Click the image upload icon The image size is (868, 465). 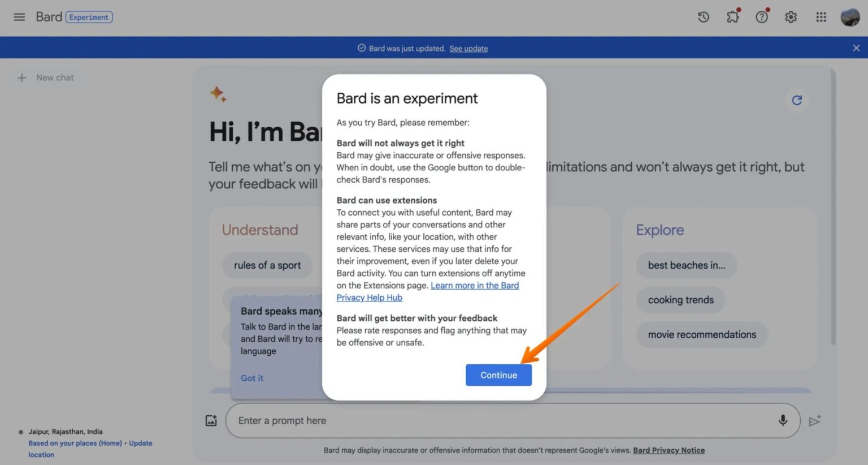click(211, 420)
